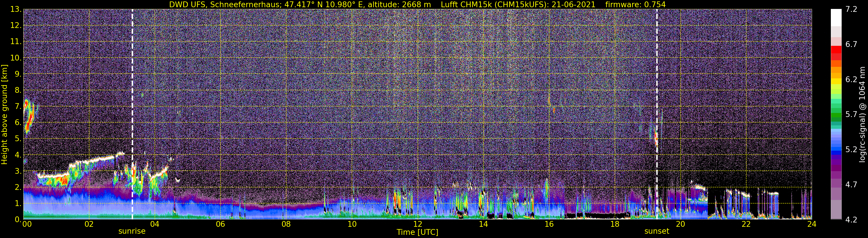Click the white dashed sunrise marker line
868x238 pixels.
pyautogui.click(x=132, y=115)
